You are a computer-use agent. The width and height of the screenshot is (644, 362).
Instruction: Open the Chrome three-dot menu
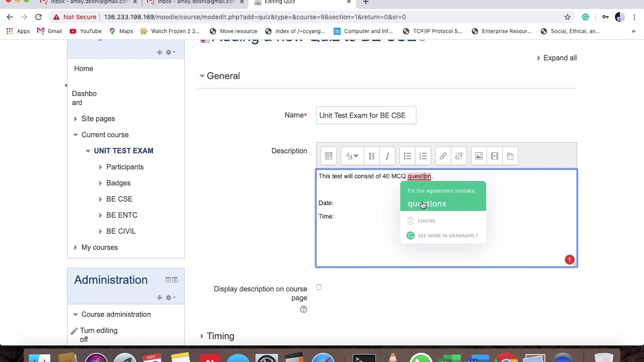click(634, 17)
